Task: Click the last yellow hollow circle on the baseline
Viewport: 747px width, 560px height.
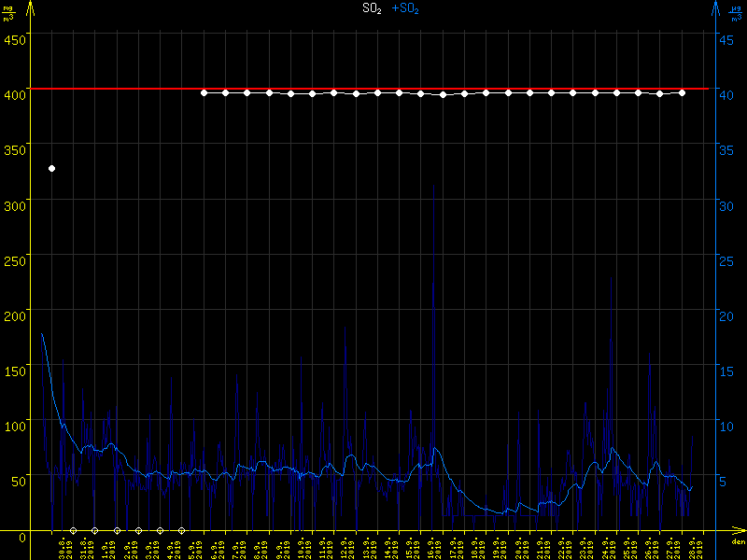Action: (181, 530)
